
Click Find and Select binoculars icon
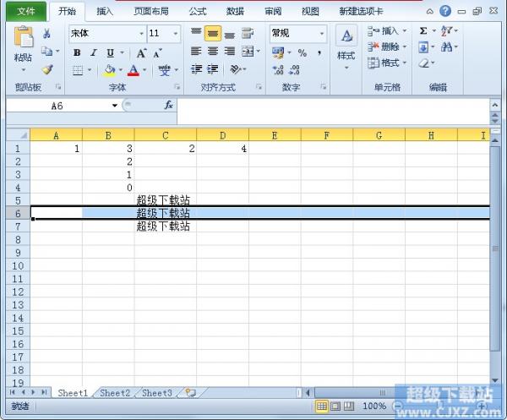click(x=446, y=47)
